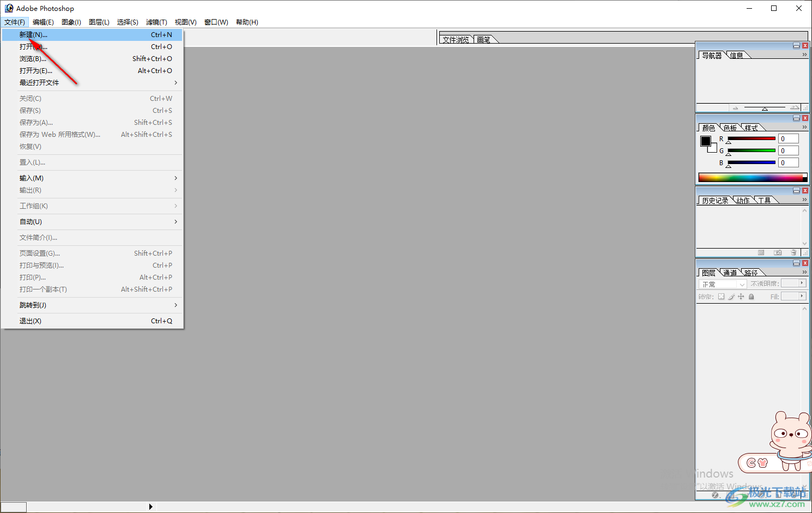Click the History panel trash delete icon

(793, 252)
